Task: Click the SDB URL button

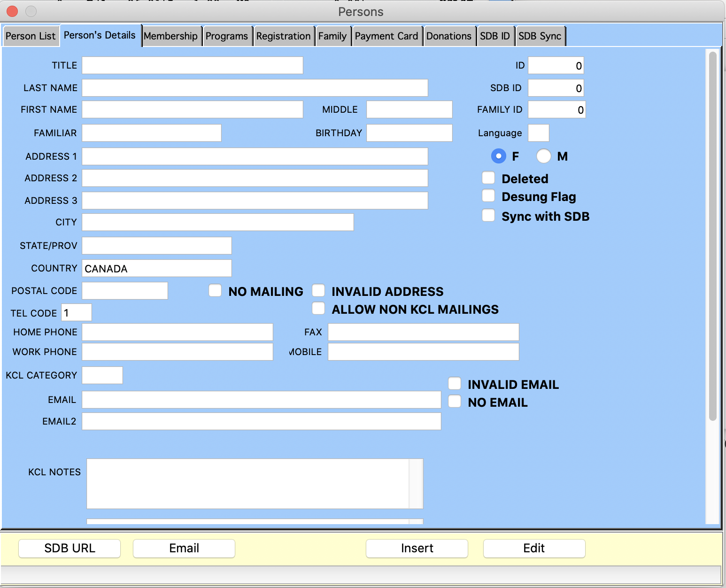Action: click(x=70, y=548)
